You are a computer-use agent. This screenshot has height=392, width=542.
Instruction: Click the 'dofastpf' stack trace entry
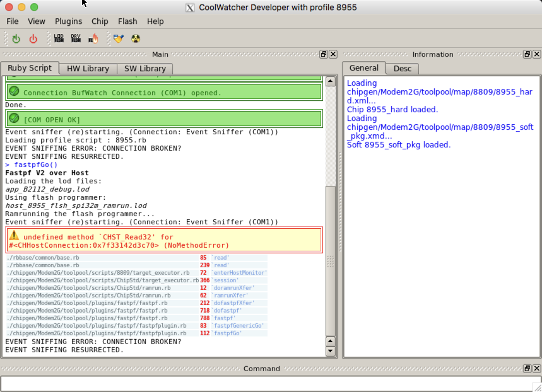227,311
